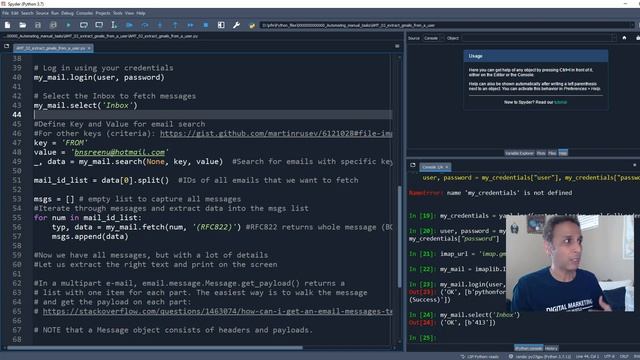Open the PYTHONPATH manager icon
Image resolution: width=640 pixels, height=360 pixels.
coord(252,25)
